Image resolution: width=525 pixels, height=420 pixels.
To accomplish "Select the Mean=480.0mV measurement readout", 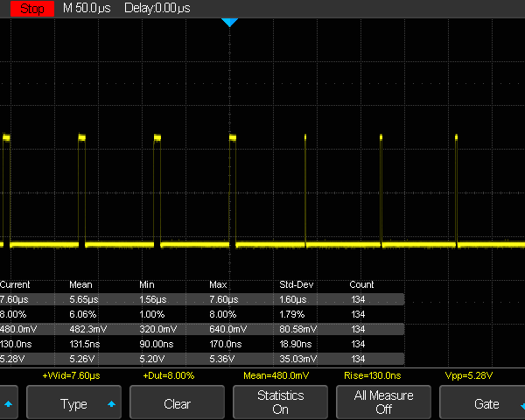I will pos(278,375).
